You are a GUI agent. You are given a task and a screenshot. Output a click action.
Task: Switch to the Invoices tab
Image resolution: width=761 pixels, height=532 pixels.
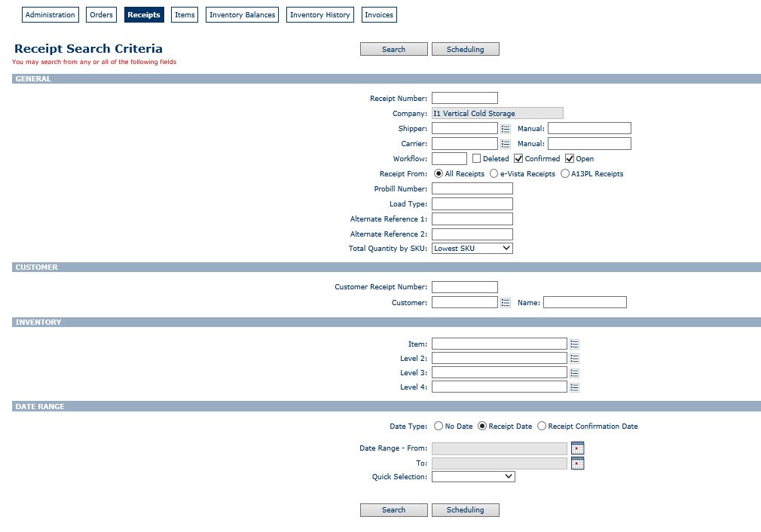(x=378, y=14)
